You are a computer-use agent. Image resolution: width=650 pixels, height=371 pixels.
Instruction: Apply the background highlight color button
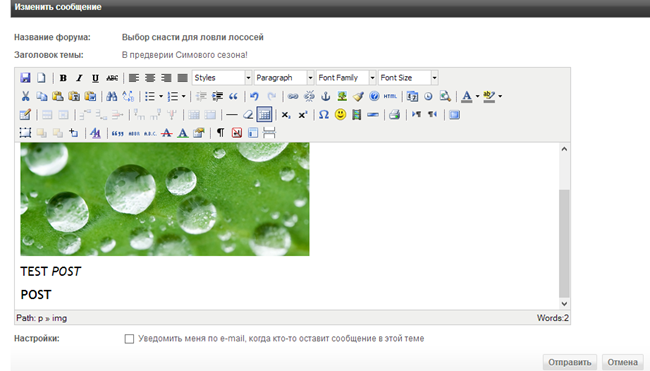[489, 96]
